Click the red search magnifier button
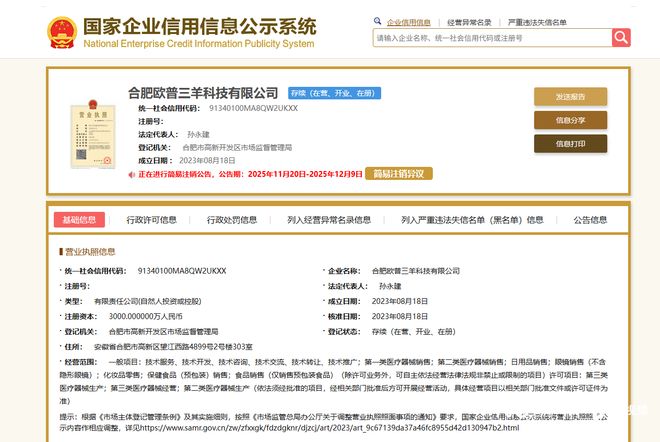 click(x=621, y=37)
